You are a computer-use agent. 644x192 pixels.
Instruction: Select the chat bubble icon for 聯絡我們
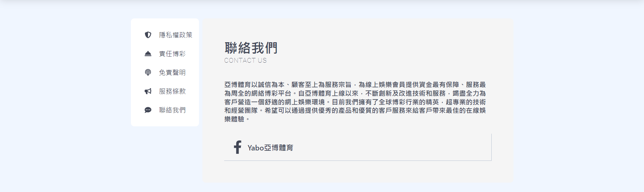coord(148,110)
